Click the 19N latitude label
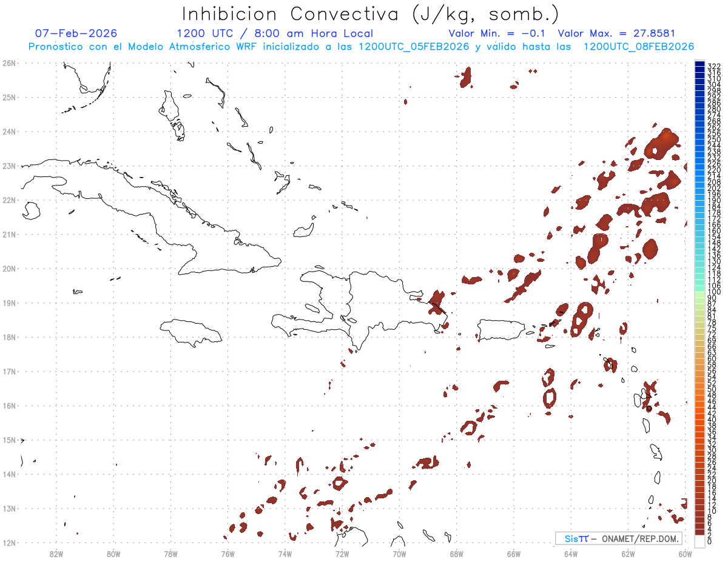Viewport: 728px width, 562px height. click(x=9, y=303)
